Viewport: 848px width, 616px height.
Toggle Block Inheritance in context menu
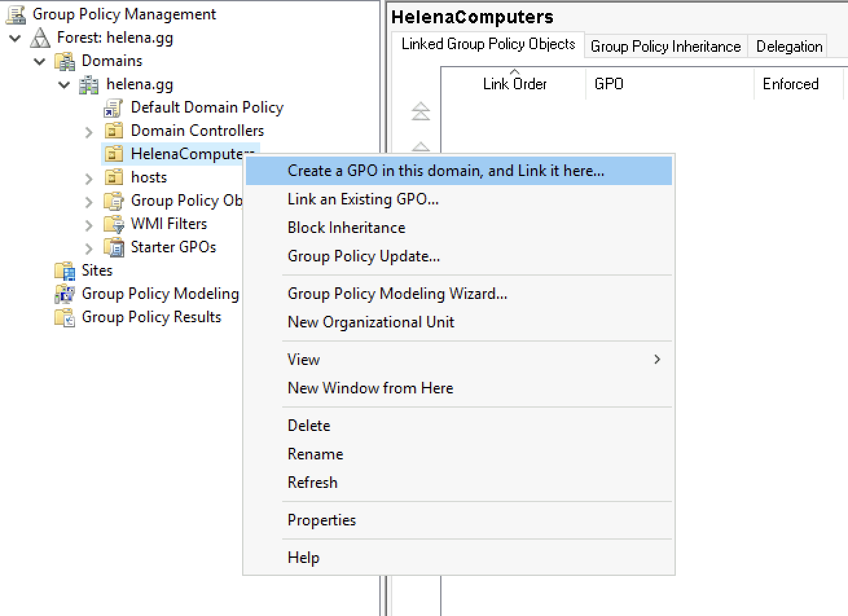[x=346, y=228]
